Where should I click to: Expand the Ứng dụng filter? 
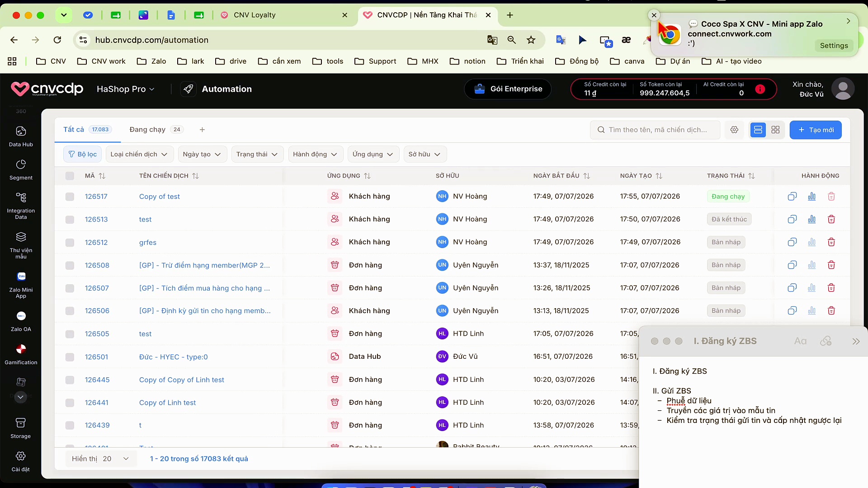click(x=373, y=154)
